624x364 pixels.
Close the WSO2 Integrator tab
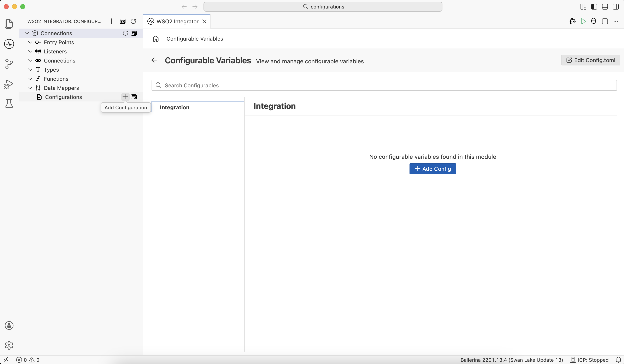(205, 22)
